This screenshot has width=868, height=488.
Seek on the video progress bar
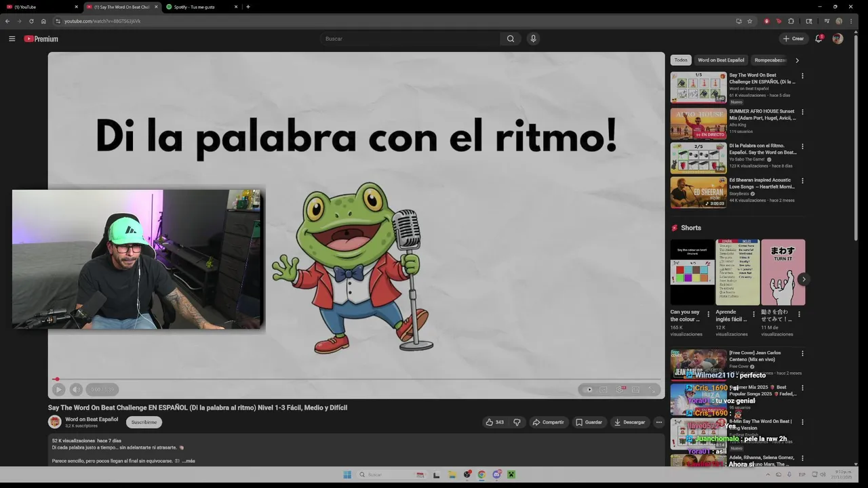click(357, 380)
